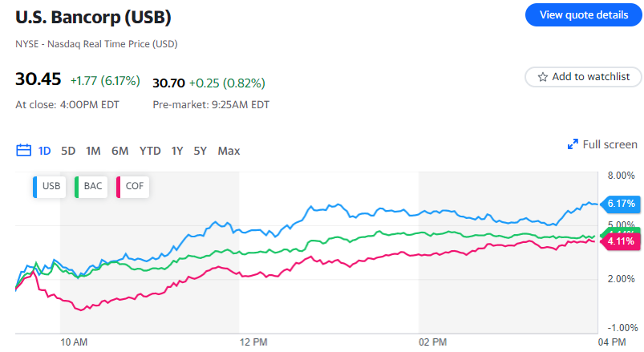Select the 5D time range

pos(68,152)
